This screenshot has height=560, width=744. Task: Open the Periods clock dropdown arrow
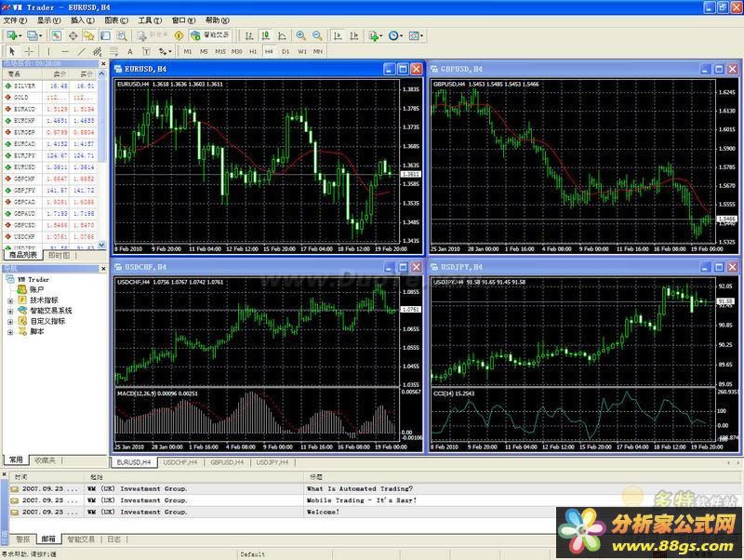point(402,36)
